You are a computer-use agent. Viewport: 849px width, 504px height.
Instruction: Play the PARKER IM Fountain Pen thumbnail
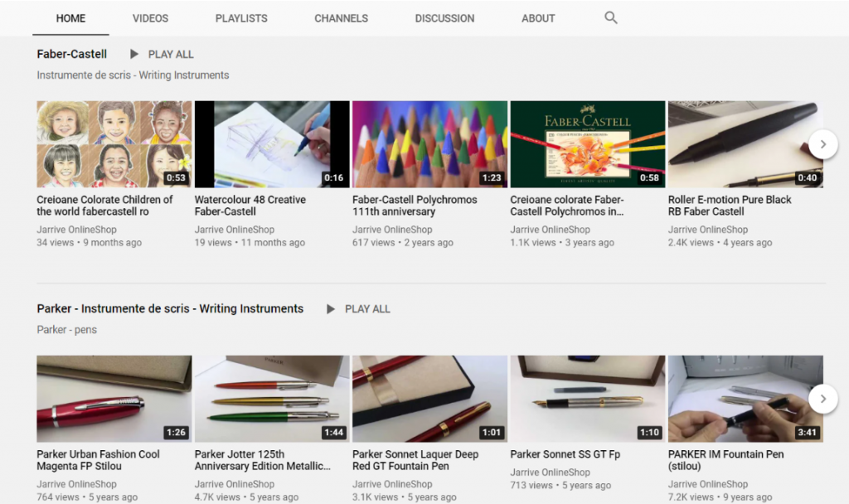click(745, 399)
